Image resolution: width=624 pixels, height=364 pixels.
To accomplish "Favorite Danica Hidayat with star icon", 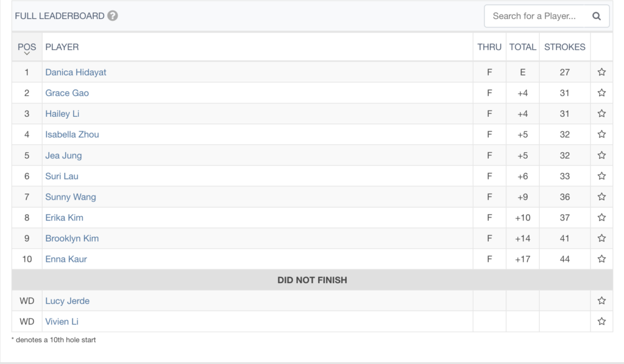I will point(601,72).
